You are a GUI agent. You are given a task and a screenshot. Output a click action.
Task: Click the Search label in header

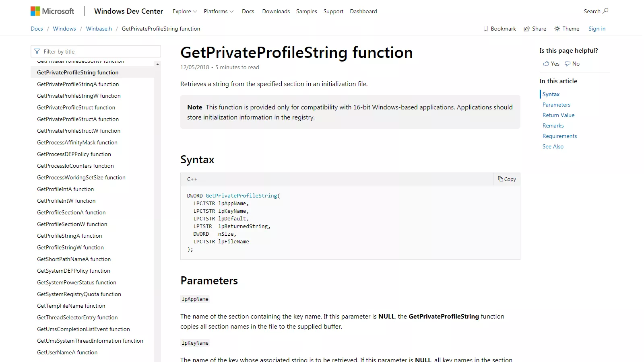click(592, 11)
